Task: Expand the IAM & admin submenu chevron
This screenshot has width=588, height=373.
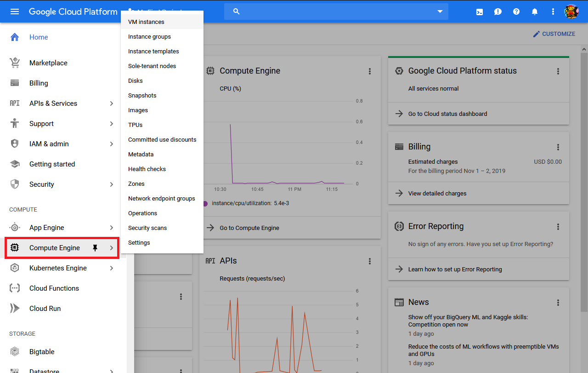Action: (x=112, y=144)
